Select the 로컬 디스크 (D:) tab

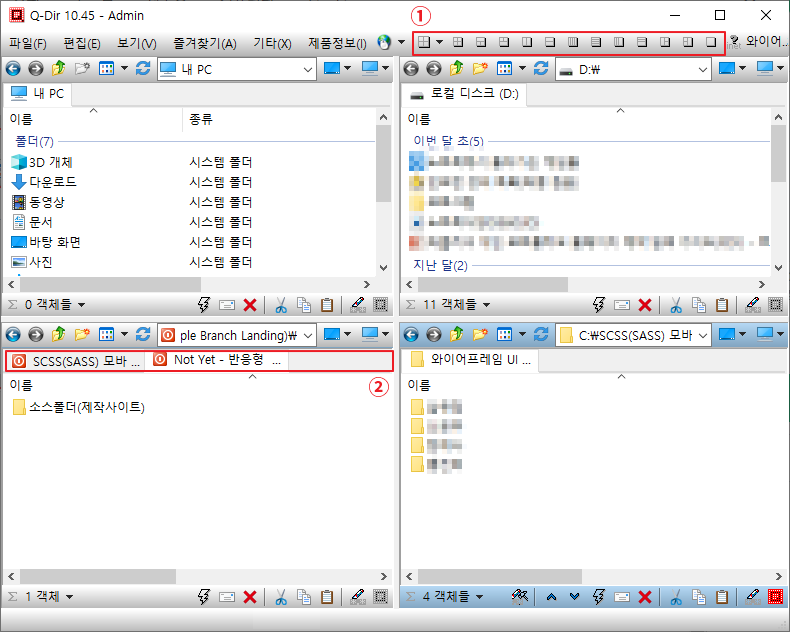pos(464,94)
